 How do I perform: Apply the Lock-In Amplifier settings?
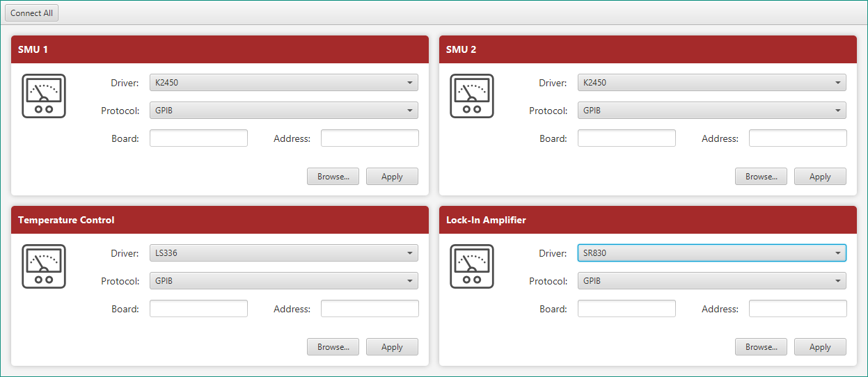pyautogui.click(x=820, y=347)
